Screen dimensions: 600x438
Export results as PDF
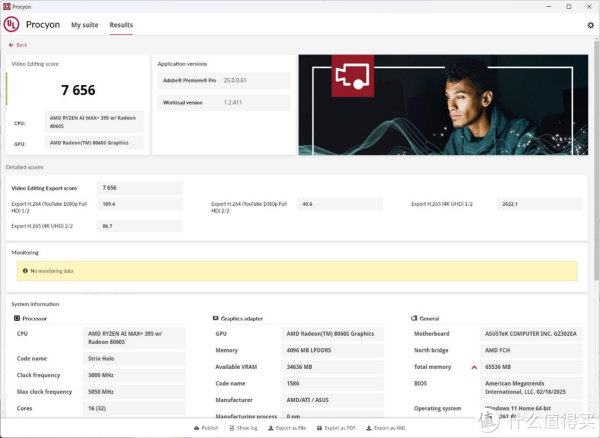(x=338, y=427)
